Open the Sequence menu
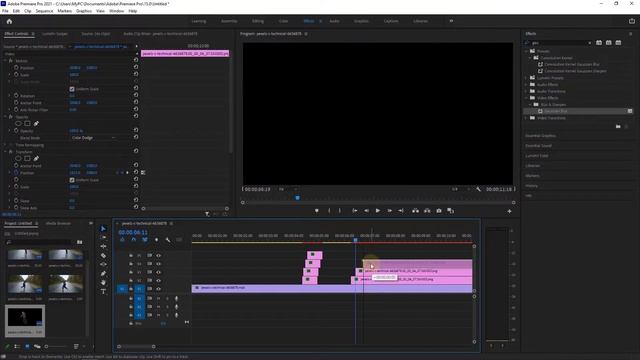 44,11
